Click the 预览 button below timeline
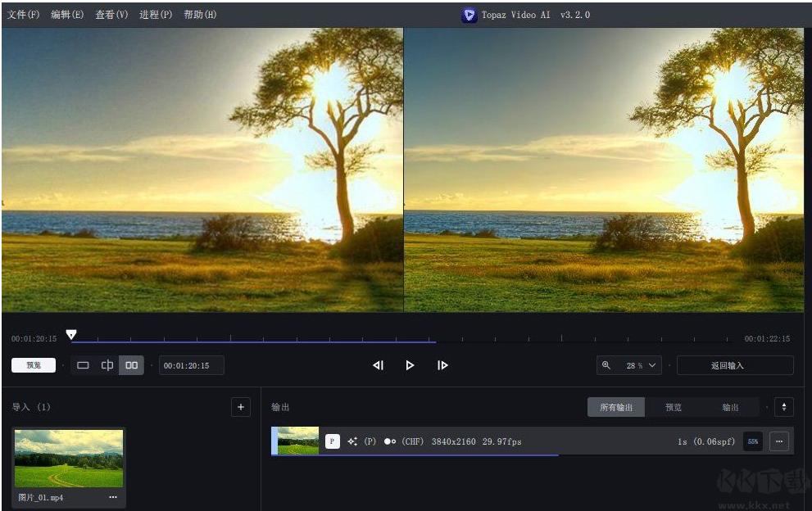 coord(34,365)
